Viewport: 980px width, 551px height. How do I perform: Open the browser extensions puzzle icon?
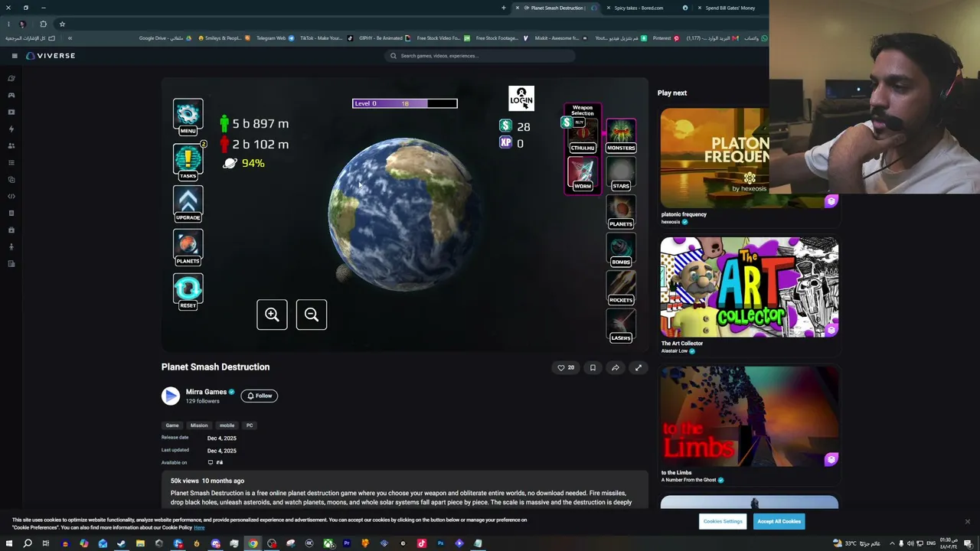[43, 24]
